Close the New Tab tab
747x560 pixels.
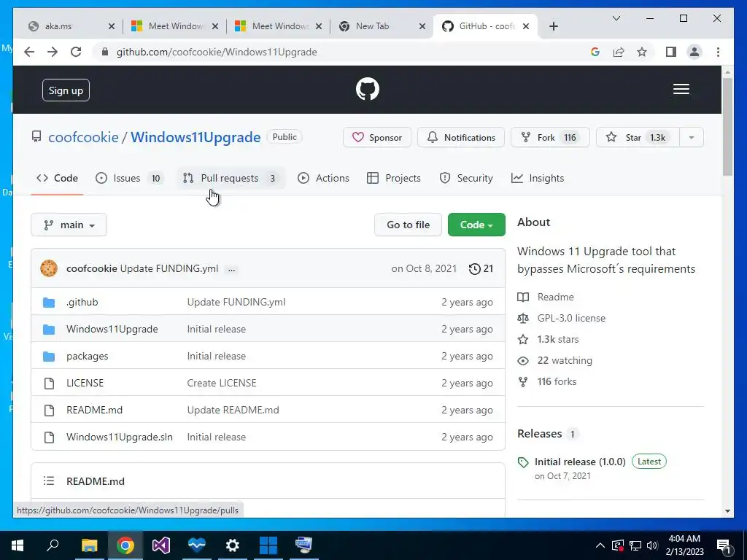click(422, 26)
